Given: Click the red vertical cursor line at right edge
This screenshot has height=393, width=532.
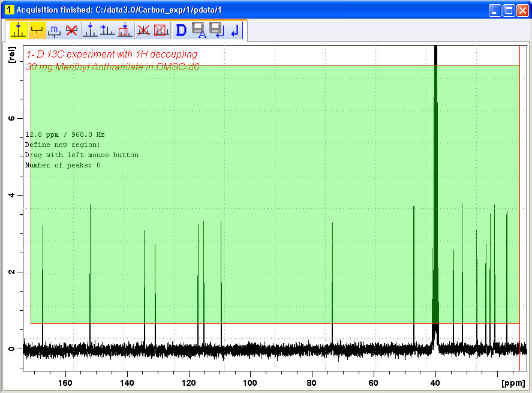Looking at the screenshot, I should tap(520, 208).
